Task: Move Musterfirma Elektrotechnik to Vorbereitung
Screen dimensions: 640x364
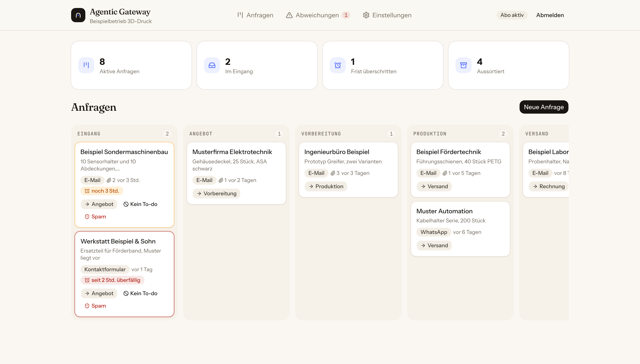Action: [x=217, y=194]
